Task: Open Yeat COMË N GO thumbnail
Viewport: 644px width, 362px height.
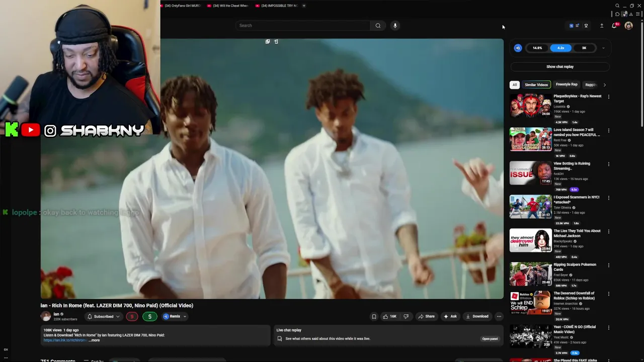Action: tap(530, 336)
